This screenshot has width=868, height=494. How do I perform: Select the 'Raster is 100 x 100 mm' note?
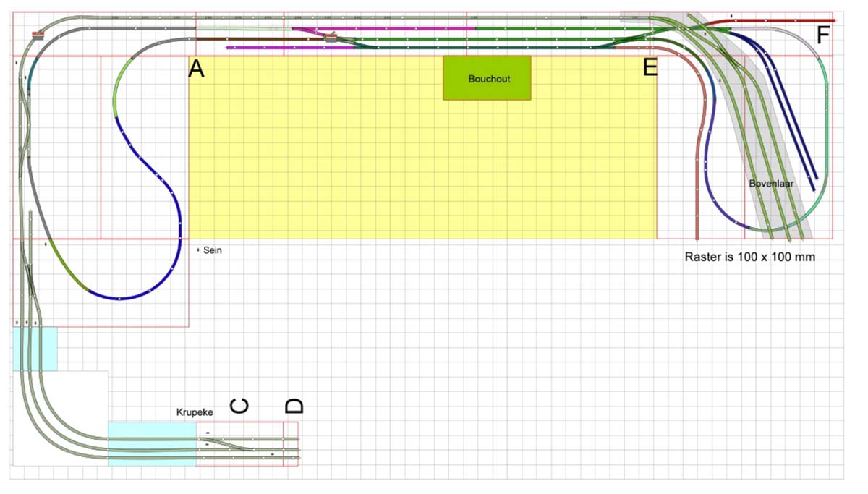749,257
